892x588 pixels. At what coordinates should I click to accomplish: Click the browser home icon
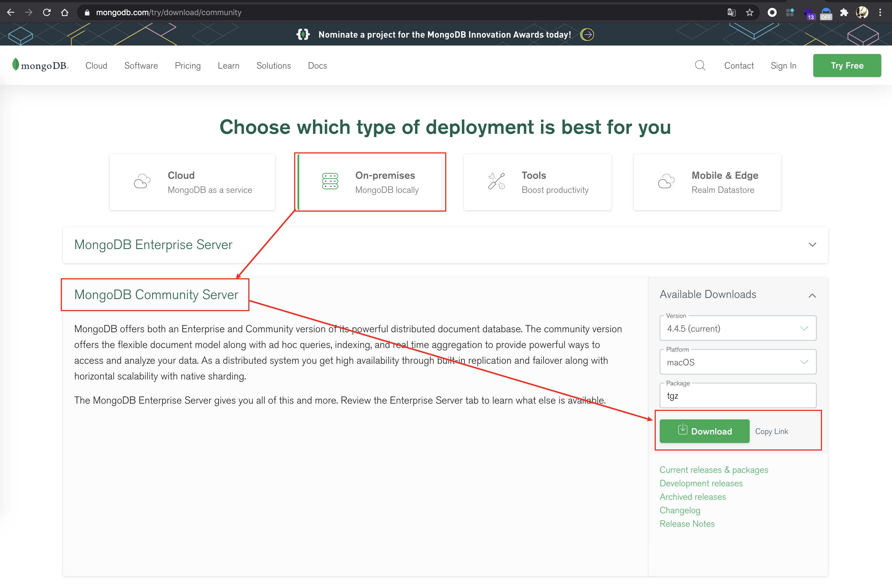(x=64, y=12)
